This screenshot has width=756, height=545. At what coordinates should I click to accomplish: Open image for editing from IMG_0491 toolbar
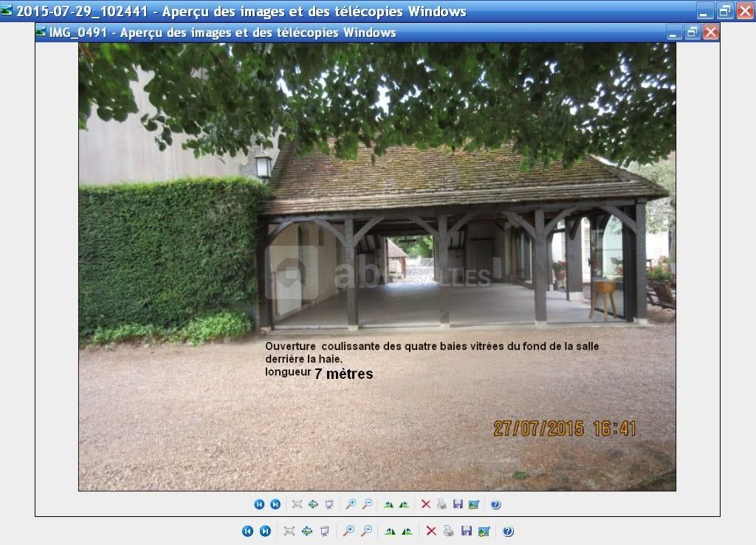tap(474, 504)
